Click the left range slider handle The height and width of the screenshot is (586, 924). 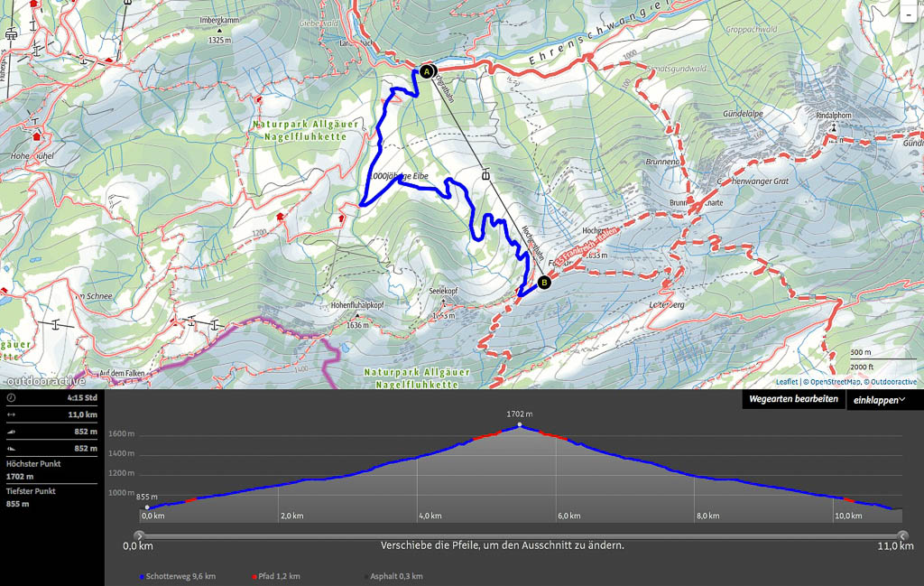[138, 535]
